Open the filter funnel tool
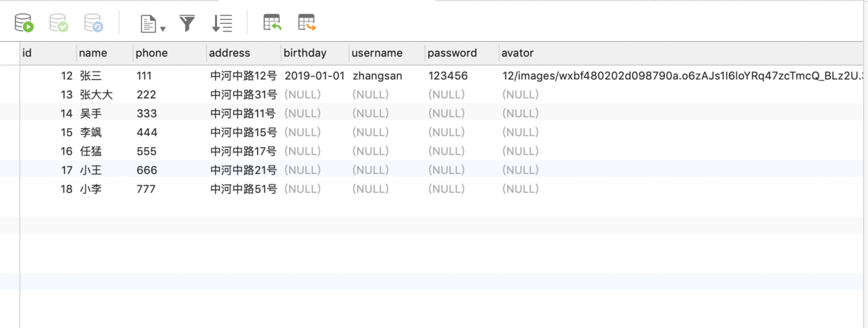 click(187, 23)
